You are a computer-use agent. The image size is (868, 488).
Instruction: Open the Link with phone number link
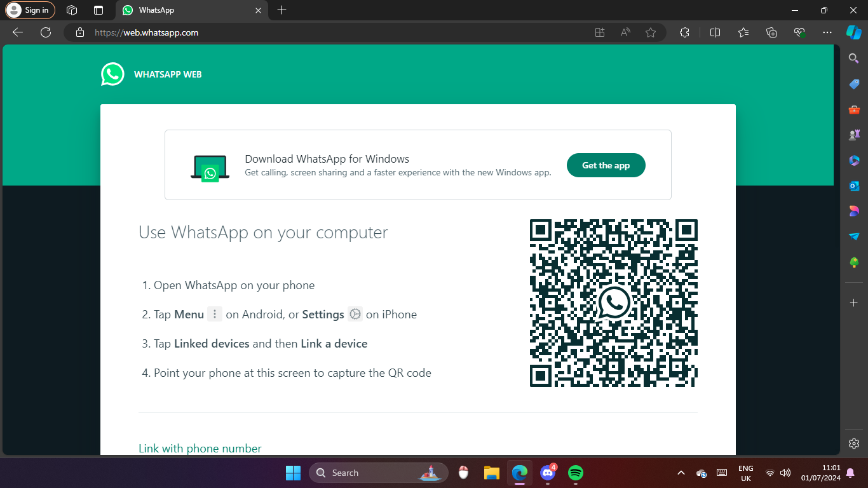(200, 449)
